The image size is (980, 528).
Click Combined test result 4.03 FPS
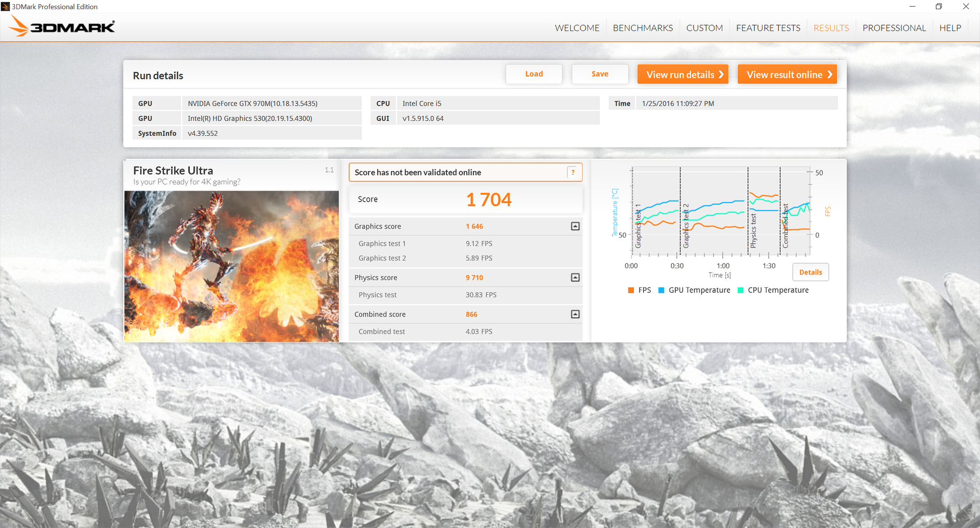(479, 332)
